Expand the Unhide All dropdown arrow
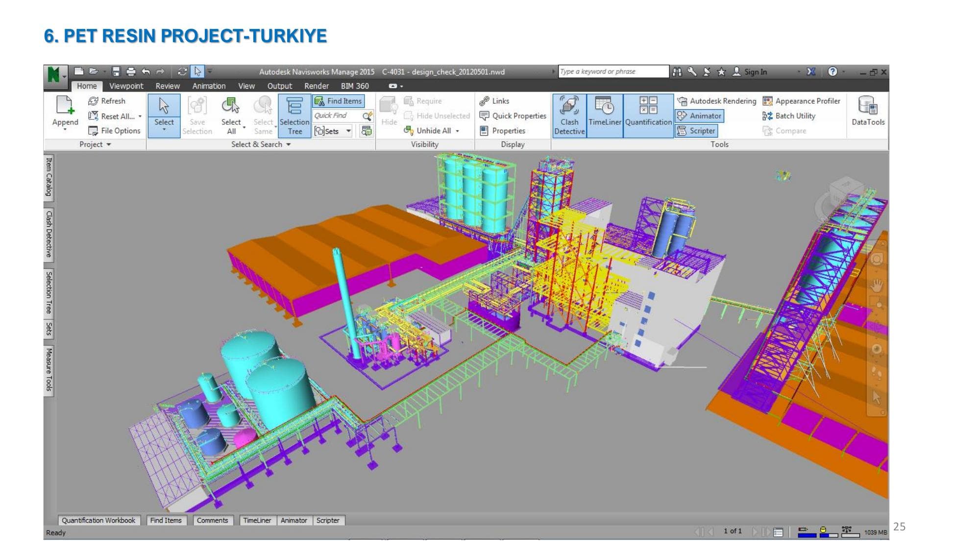980x551 pixels. click(457, 131)
